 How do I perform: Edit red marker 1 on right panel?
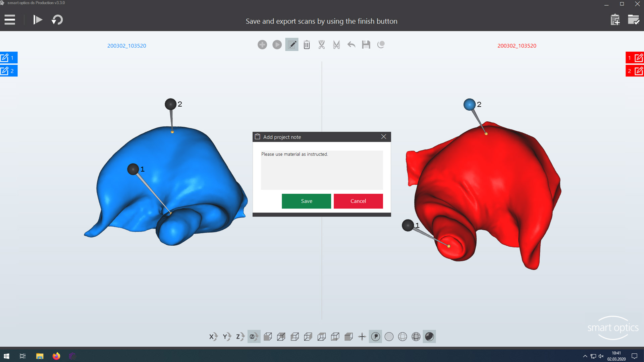coord(635,58)
